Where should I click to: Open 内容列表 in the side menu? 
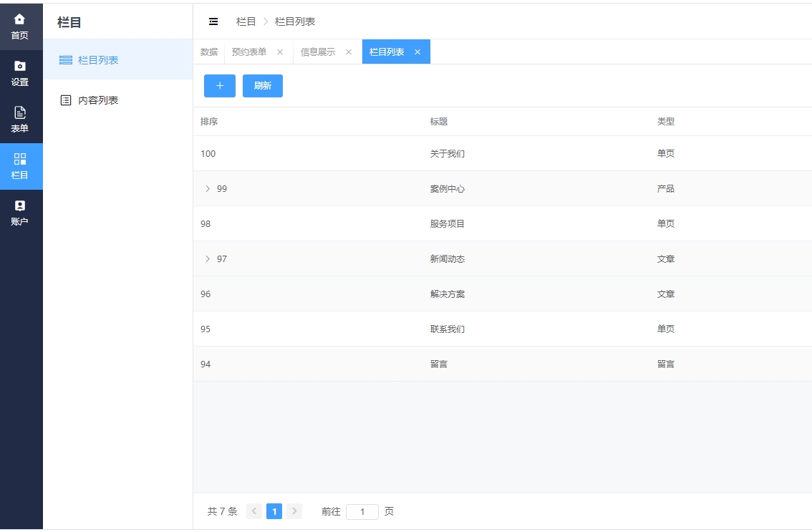[98, 100]
